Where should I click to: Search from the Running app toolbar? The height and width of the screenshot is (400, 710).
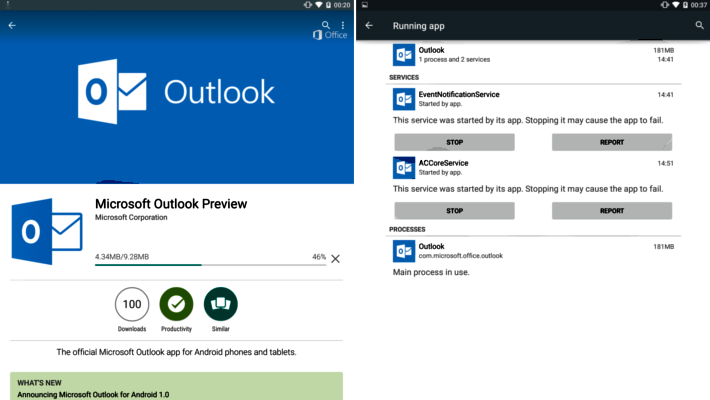[x=700, y=25]
